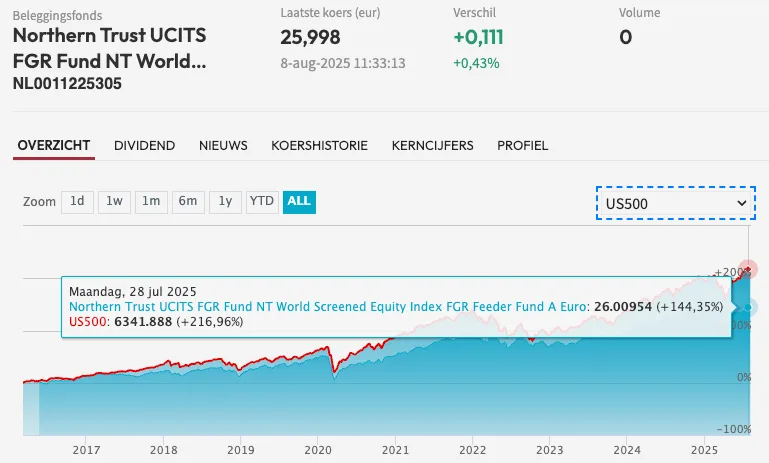Click the fund value 26.00954 in tooltip

point(623,307)
